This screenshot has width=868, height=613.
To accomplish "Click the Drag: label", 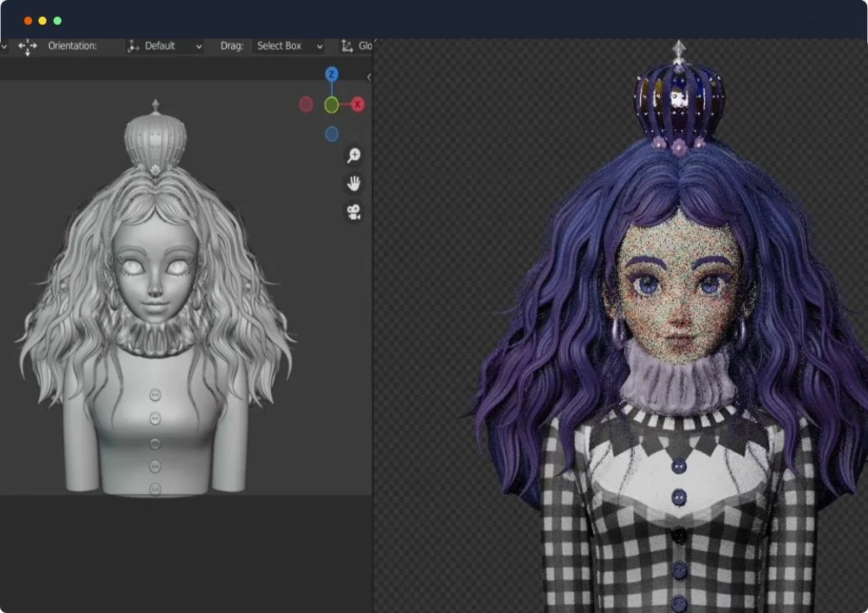I will 232,46.
